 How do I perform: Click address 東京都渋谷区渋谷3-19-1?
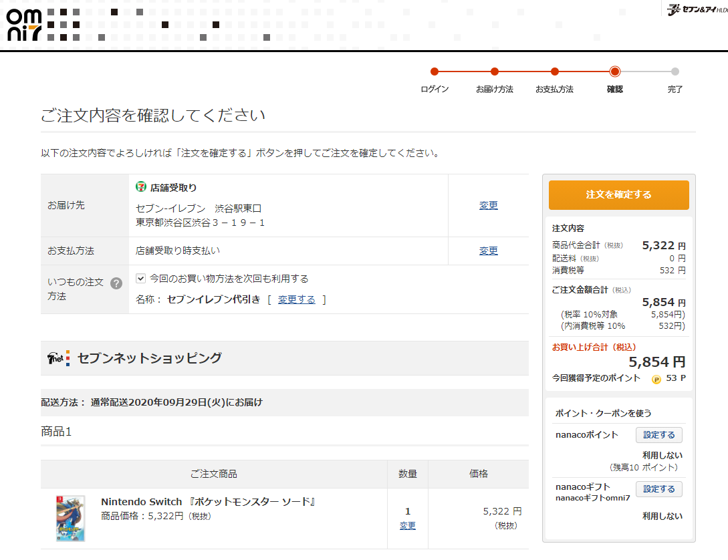pyautogui.click(x=200, y=223)
